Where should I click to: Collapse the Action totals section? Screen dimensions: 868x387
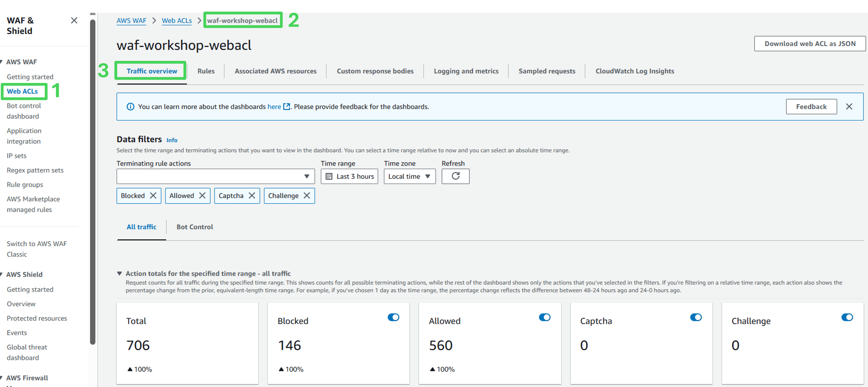point(119,274)
